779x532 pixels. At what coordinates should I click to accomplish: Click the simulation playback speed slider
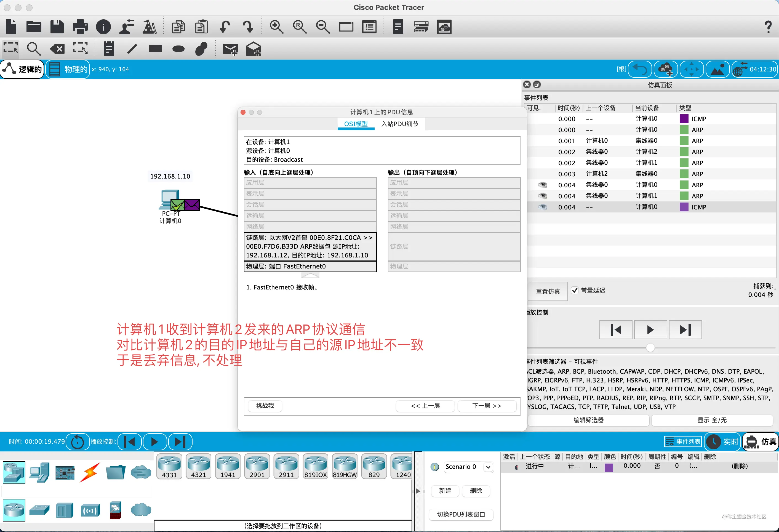[x=650, y=348]
